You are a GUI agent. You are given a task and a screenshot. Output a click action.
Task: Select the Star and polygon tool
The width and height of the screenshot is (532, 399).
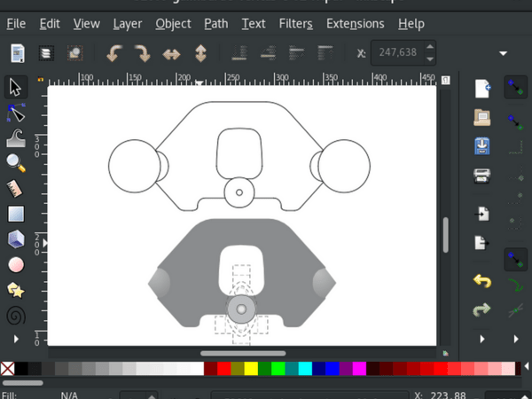15,290
